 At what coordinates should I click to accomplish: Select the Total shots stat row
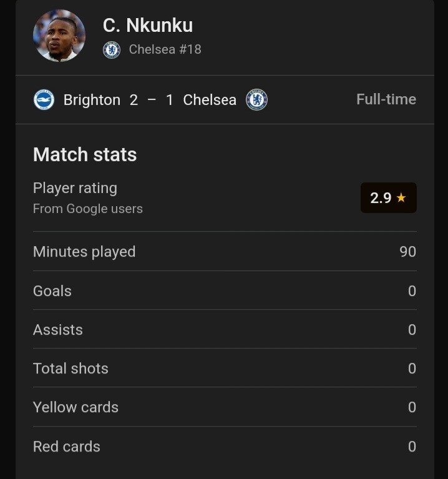pos(224,368)
